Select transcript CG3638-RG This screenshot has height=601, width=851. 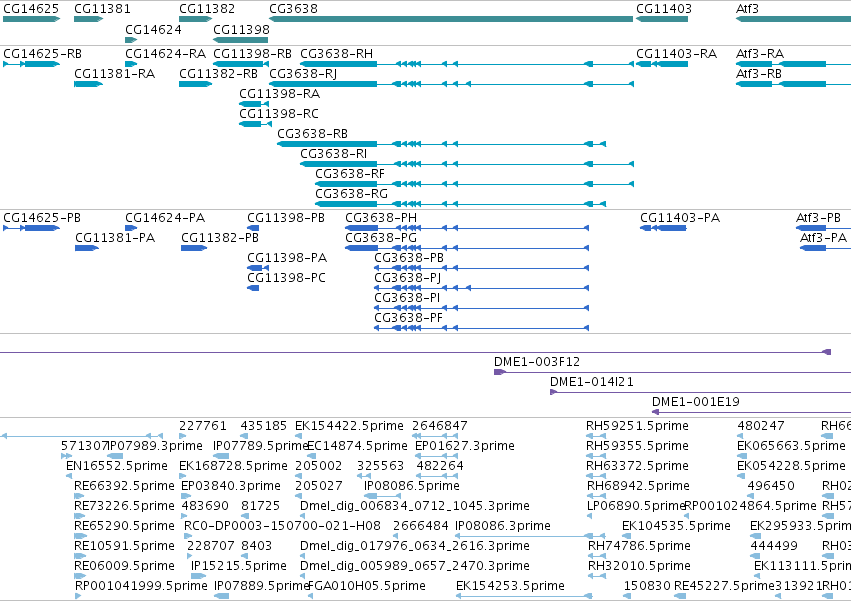coord(460,204)
